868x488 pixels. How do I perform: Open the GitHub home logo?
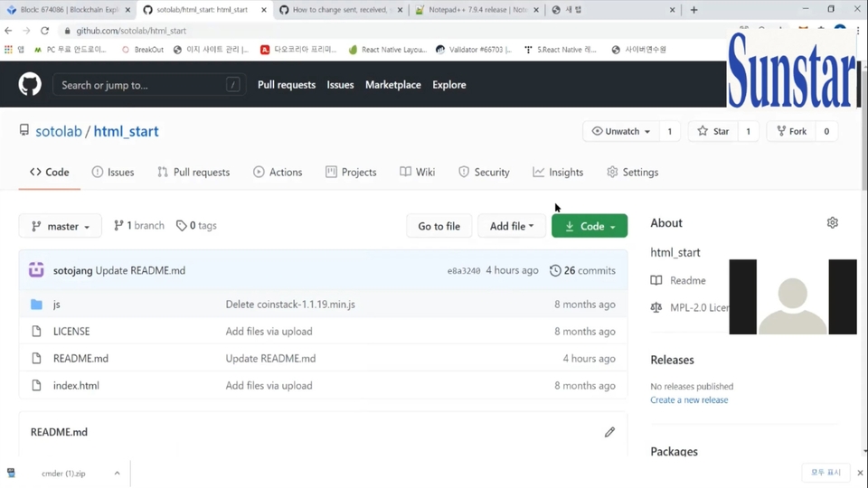(30, 85)
